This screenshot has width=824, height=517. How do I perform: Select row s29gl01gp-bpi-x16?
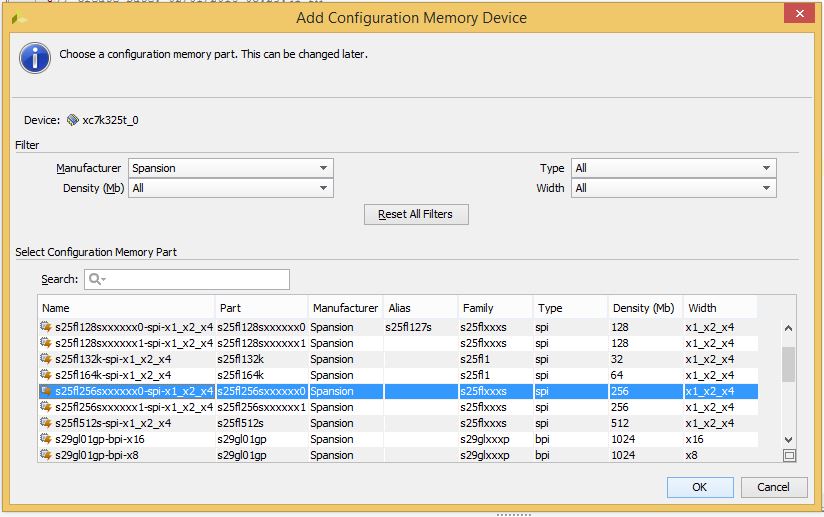(x=398, y=439)
